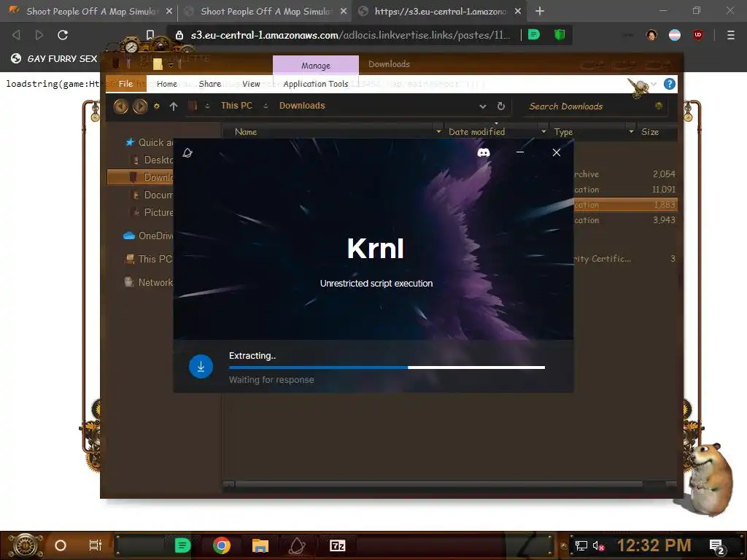Open a new browser tab
The height and width of the screenshot is (560, 747).
coord(540,11)
